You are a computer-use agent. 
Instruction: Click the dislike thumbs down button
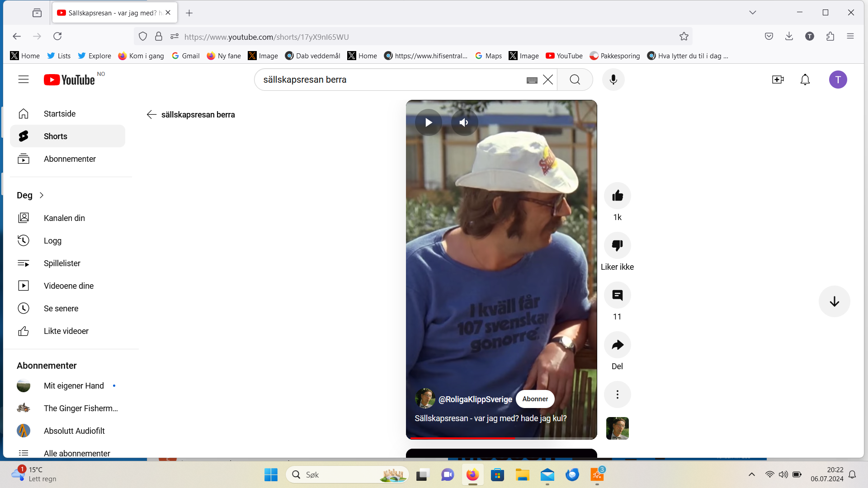617,245
